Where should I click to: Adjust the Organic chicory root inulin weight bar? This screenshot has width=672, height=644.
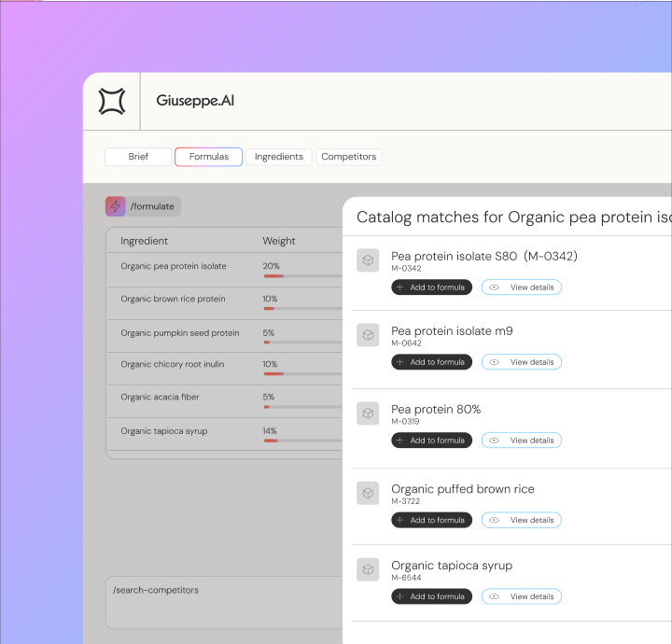(x=302, y=374)
